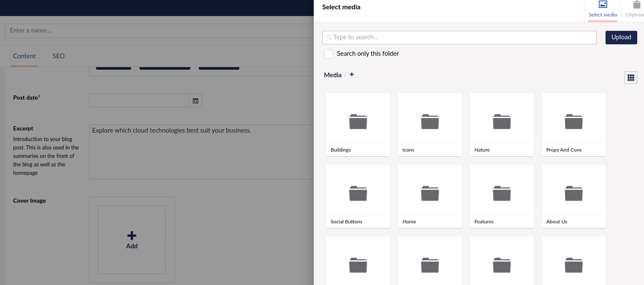Open the Post date calendar picker
This screenshot has height=285, width=644.
pyautogui.click(x=195, y=100)
